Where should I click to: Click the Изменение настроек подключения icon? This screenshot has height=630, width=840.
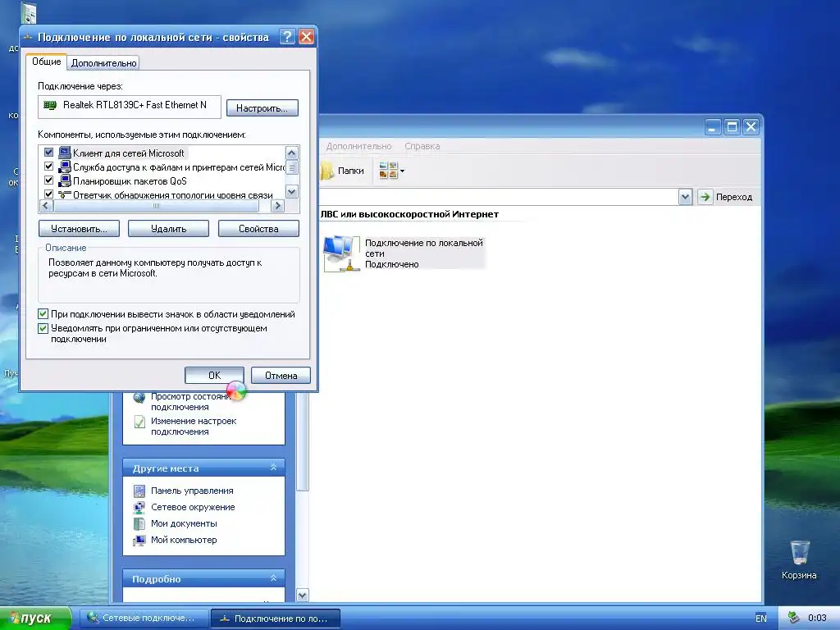[x=139, y=422]
